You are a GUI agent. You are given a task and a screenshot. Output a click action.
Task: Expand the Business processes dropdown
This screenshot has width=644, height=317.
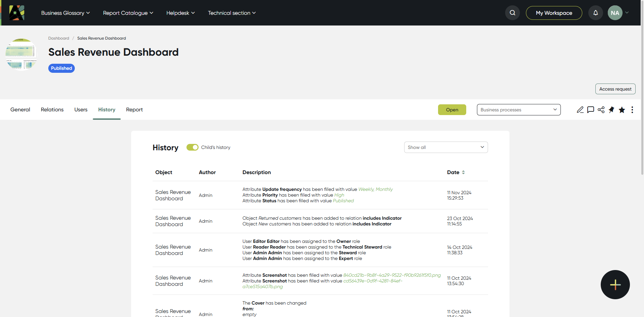519,110
